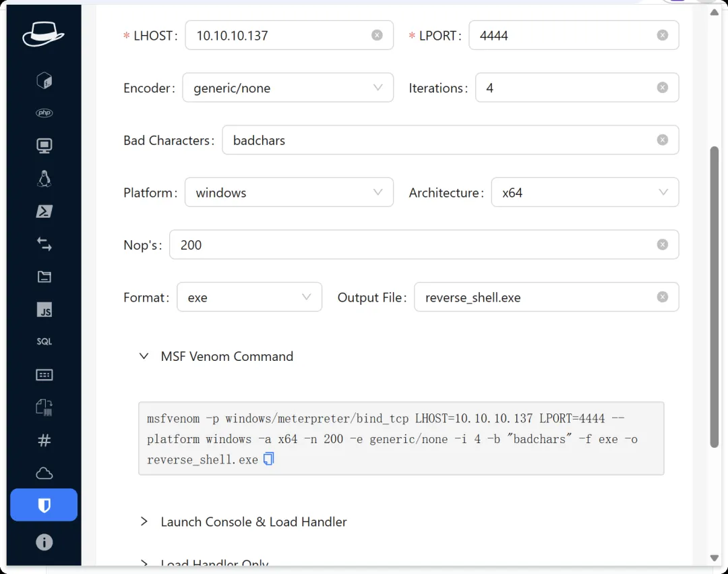Open the hash generator # icon
The width and height of the screenshot is (728, 574).
[44, 440]
